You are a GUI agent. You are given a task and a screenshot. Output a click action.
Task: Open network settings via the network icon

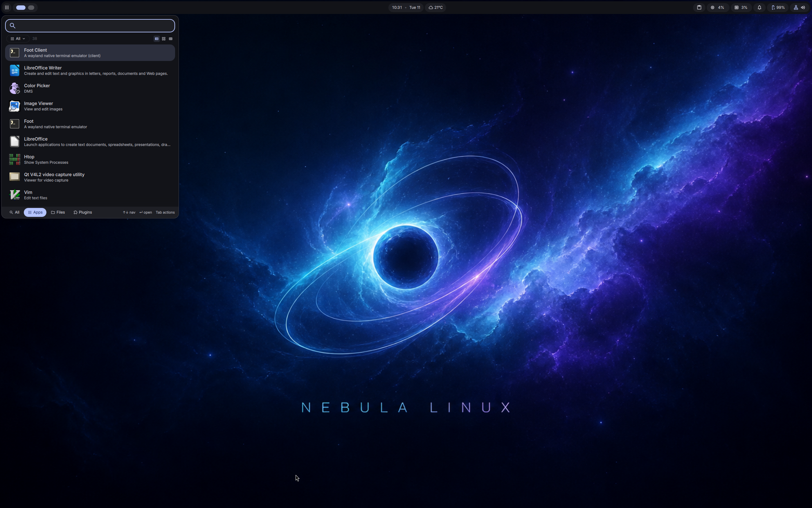pos(796,7)
